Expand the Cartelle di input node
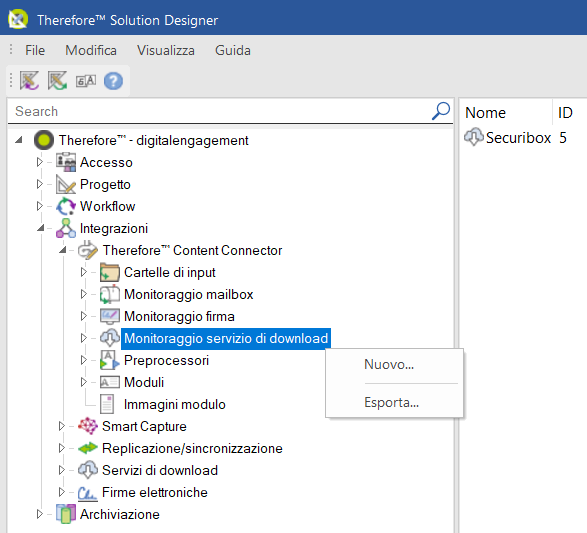Screen dimensions: 587x533 pyautogui.click(x=84, y=272)
